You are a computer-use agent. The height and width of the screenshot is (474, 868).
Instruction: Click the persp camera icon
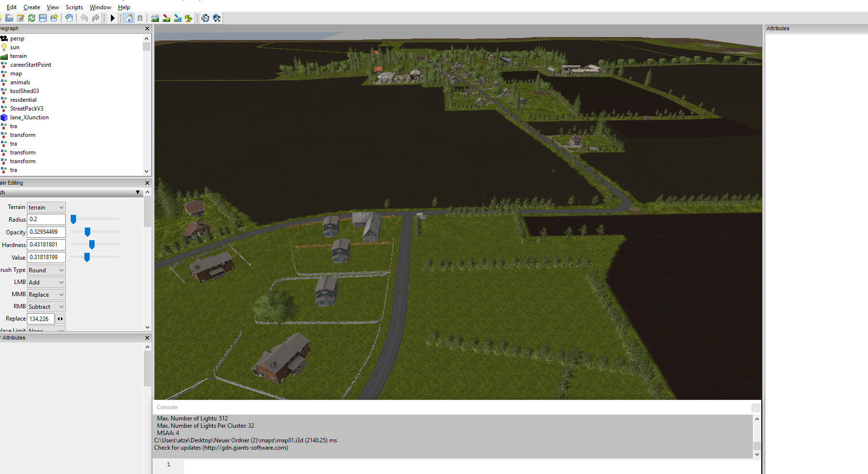coord(4,38)
